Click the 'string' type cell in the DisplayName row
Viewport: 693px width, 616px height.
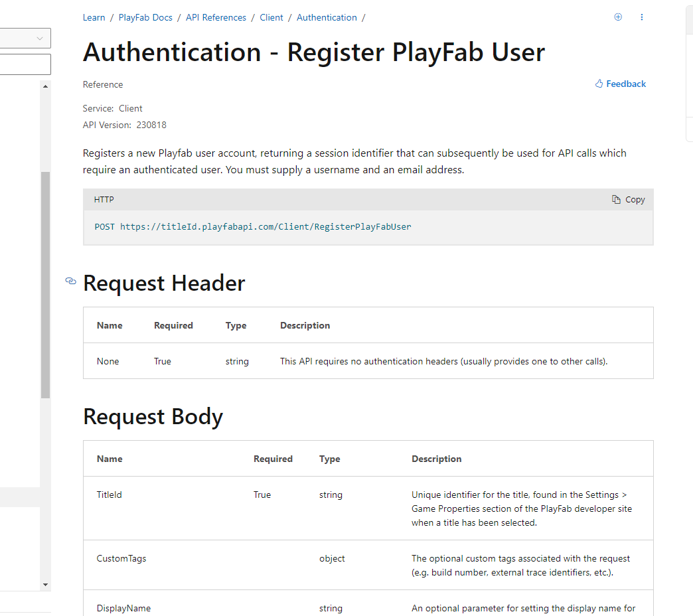pos(331,609)
